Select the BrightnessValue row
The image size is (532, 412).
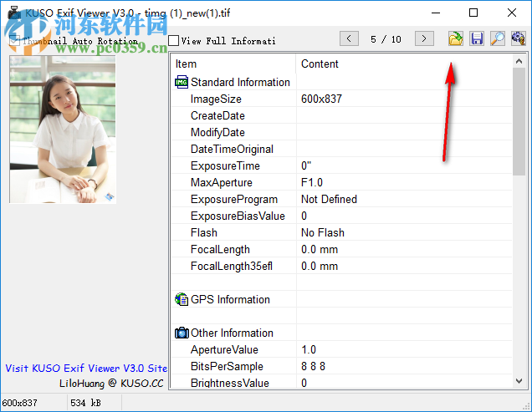[x=342, y=382]
